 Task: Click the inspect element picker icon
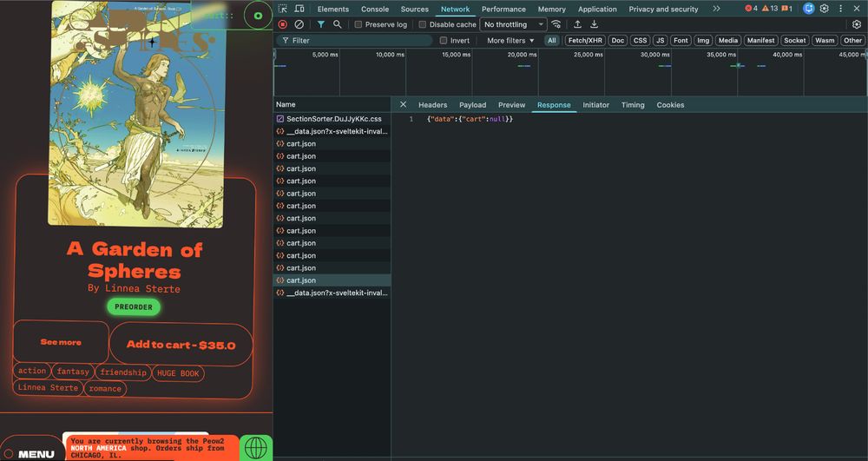tap(283, 9)
